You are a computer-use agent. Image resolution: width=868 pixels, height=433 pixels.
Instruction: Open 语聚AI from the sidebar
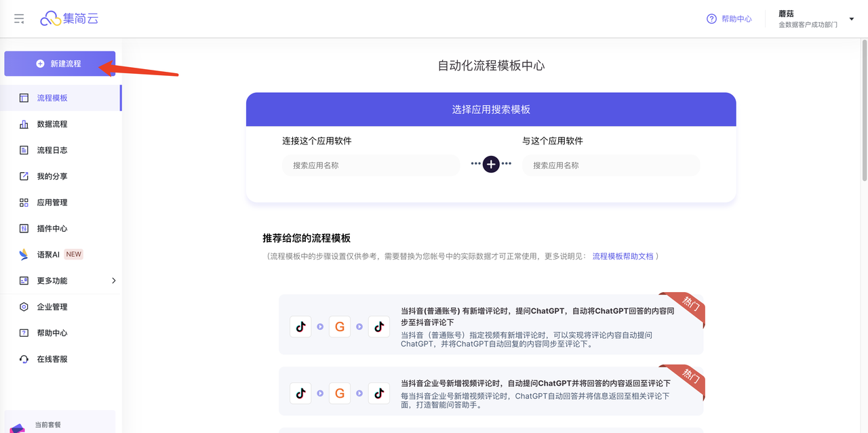click(61, 255)
